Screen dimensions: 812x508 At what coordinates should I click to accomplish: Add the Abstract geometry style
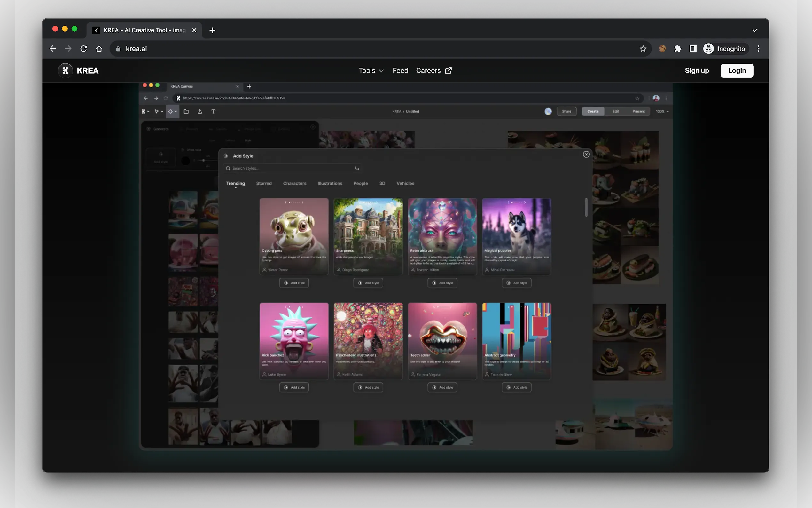coord(516,387)
